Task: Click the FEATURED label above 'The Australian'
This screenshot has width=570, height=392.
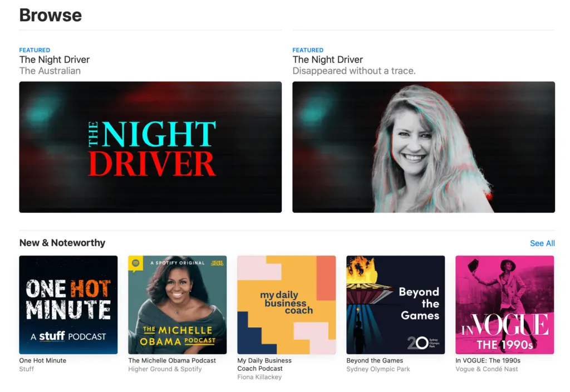Action: coord(35,50)
